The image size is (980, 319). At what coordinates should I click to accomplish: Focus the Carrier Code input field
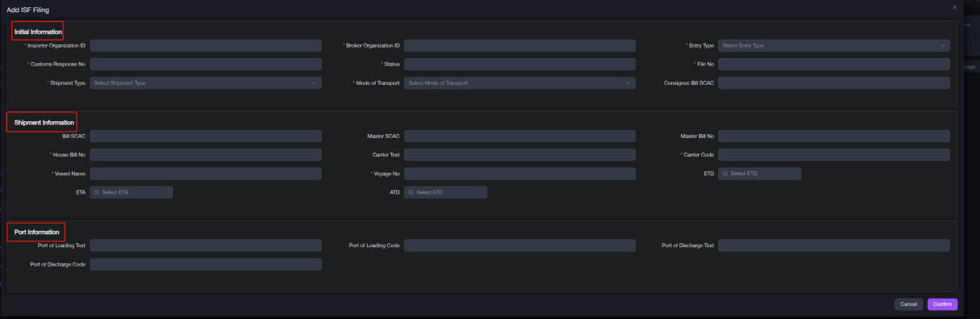(x=834, y=154)
